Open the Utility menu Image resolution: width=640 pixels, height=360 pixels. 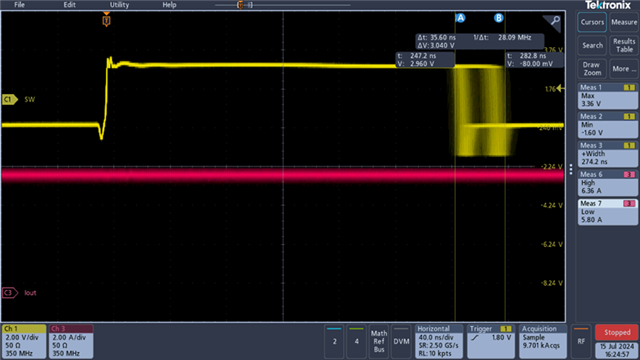coord(119,5)
